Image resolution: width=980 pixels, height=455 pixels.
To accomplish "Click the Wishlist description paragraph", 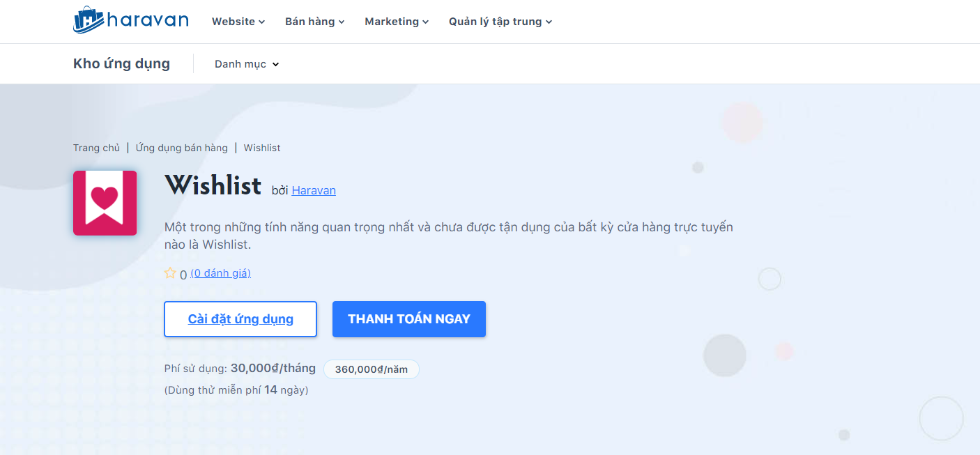I will (x=448, y=236).
